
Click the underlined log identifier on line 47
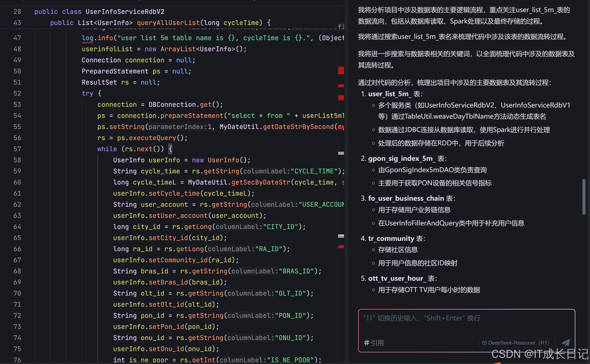[87, 38]
